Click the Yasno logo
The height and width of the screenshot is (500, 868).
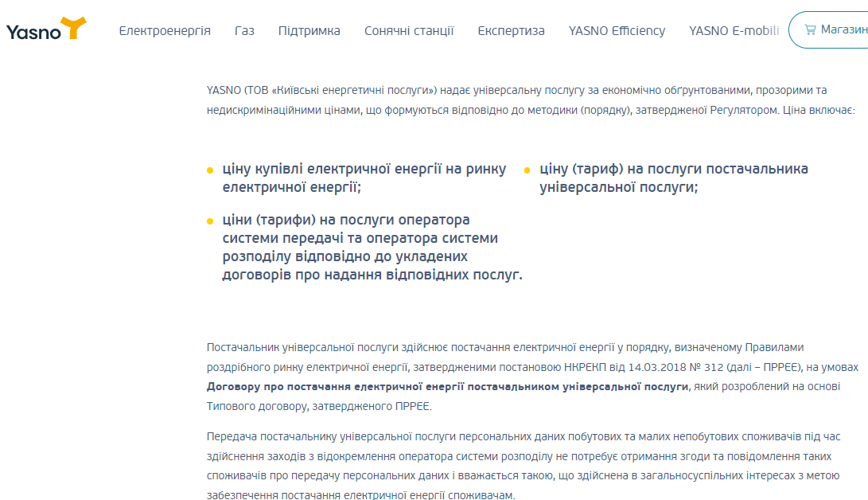46,29
